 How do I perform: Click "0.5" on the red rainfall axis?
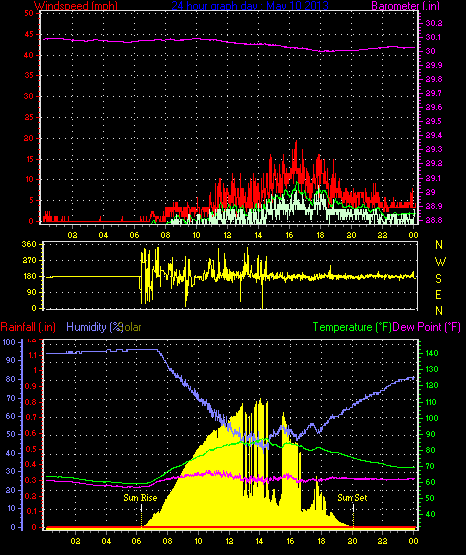[x=30, y=449]
